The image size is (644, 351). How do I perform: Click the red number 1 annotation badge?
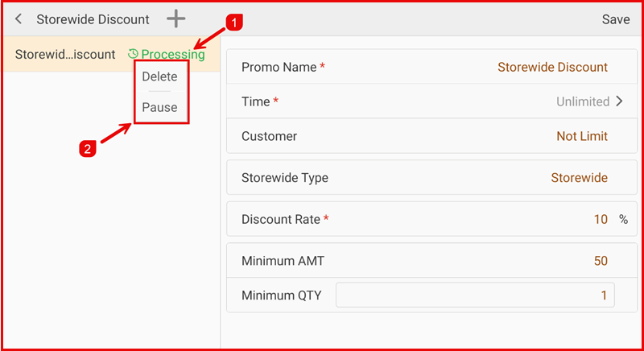click(233, 24)
